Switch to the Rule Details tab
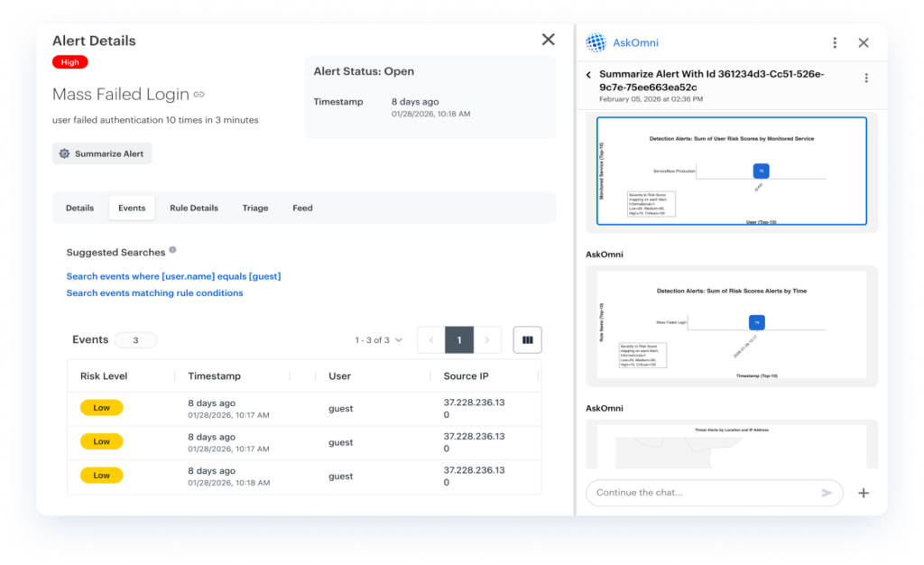 point(194,208)
